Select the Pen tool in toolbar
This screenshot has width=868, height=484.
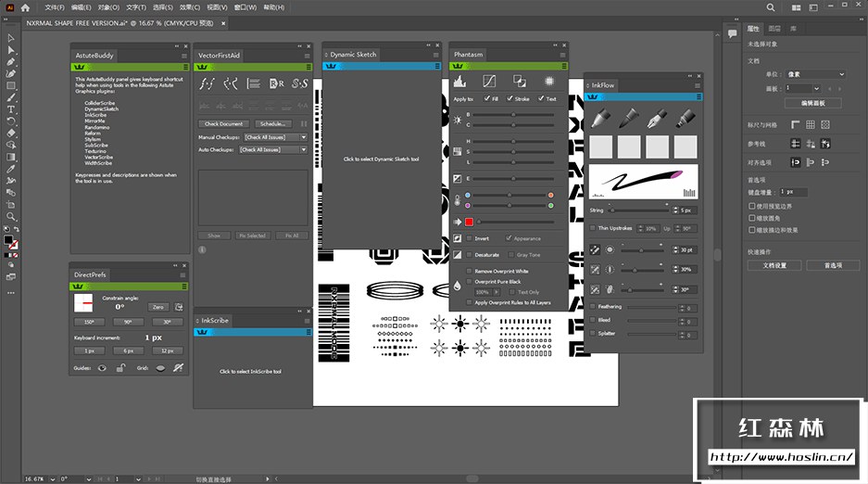pos(10,62)
